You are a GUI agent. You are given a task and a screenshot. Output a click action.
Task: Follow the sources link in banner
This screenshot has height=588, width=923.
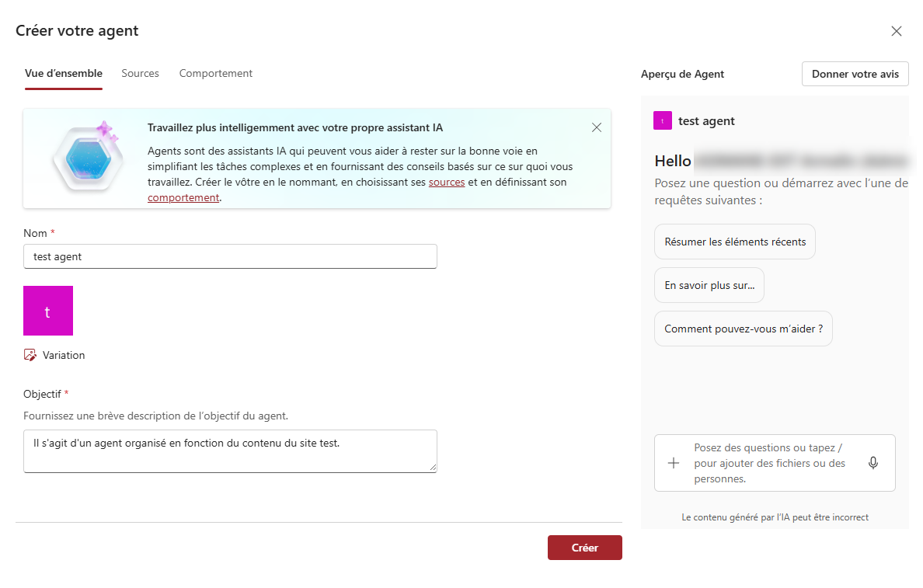[x=447, y=183]
